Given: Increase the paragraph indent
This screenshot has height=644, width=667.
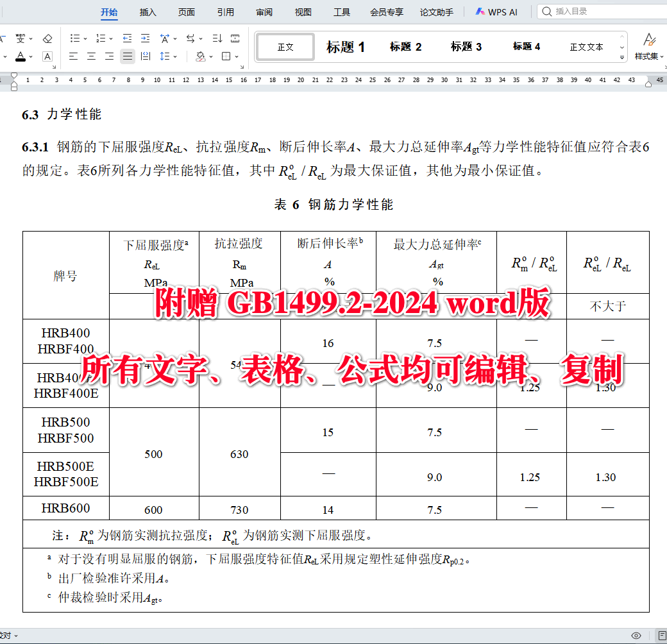Looking at the screenshot, I should (145, 38).
